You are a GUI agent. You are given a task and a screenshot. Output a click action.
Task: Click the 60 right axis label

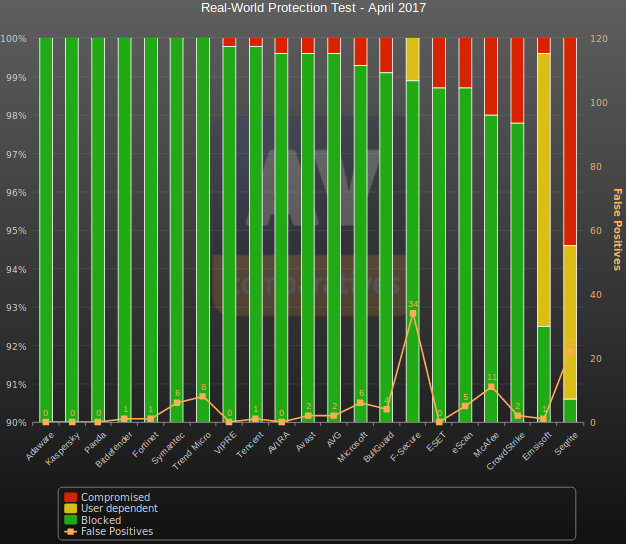596,231
